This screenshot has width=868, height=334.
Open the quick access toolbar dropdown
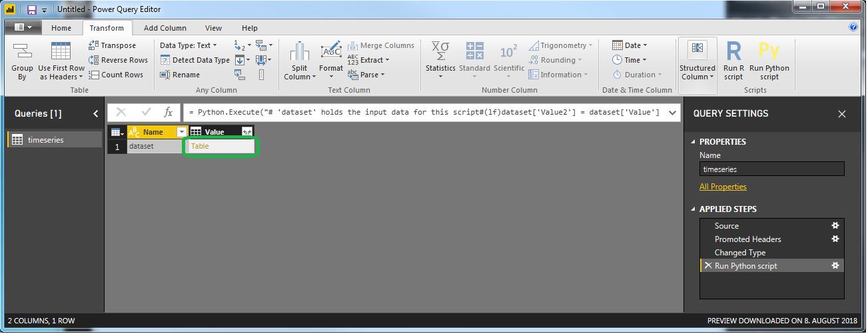(x=44, y=10)
